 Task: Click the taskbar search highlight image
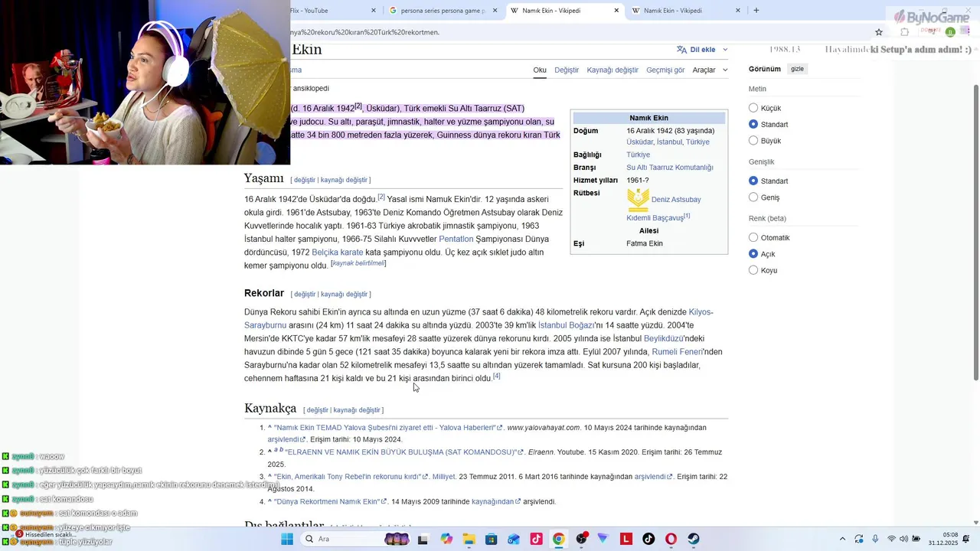(397, 539)
